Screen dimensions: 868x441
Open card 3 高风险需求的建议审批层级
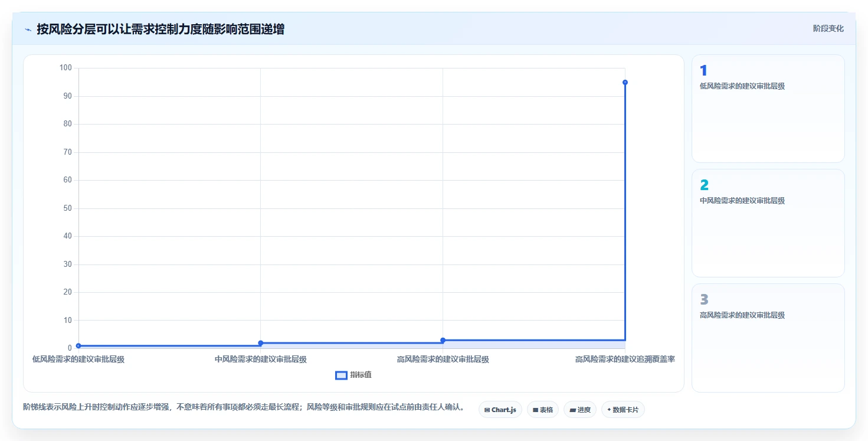[x=768, y=338]
